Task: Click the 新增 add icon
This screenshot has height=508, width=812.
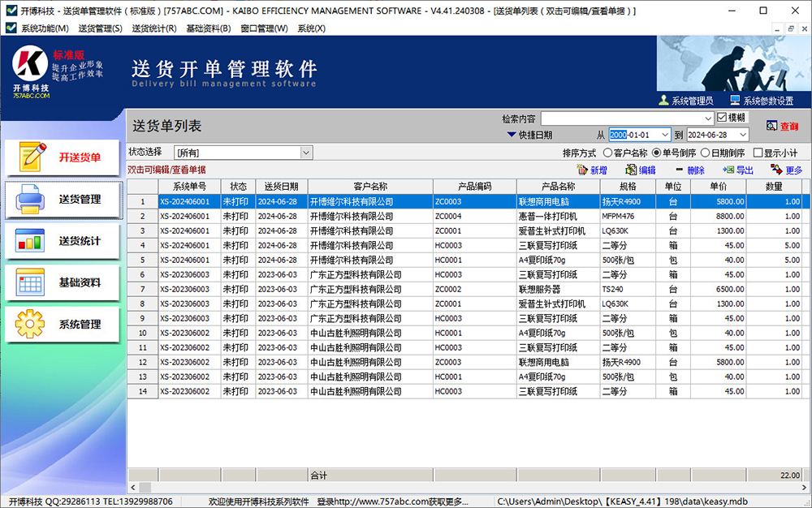Action: [x=582, y=170]
